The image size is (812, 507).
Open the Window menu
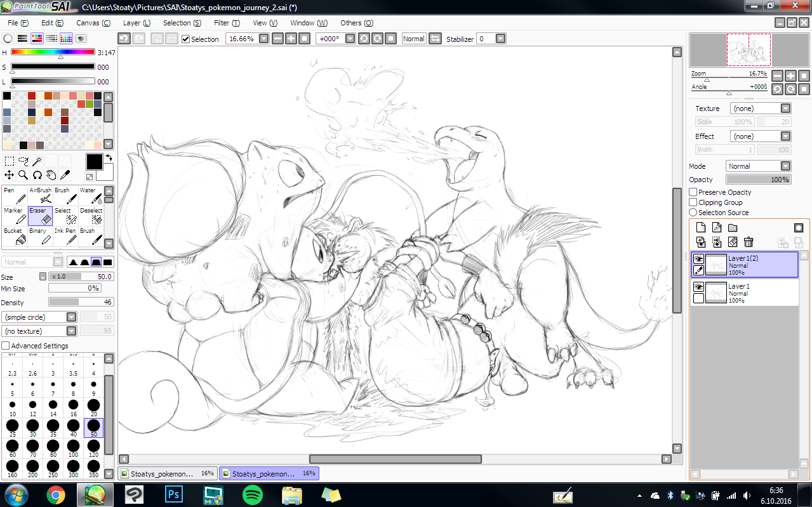click(x=309, y=23)
